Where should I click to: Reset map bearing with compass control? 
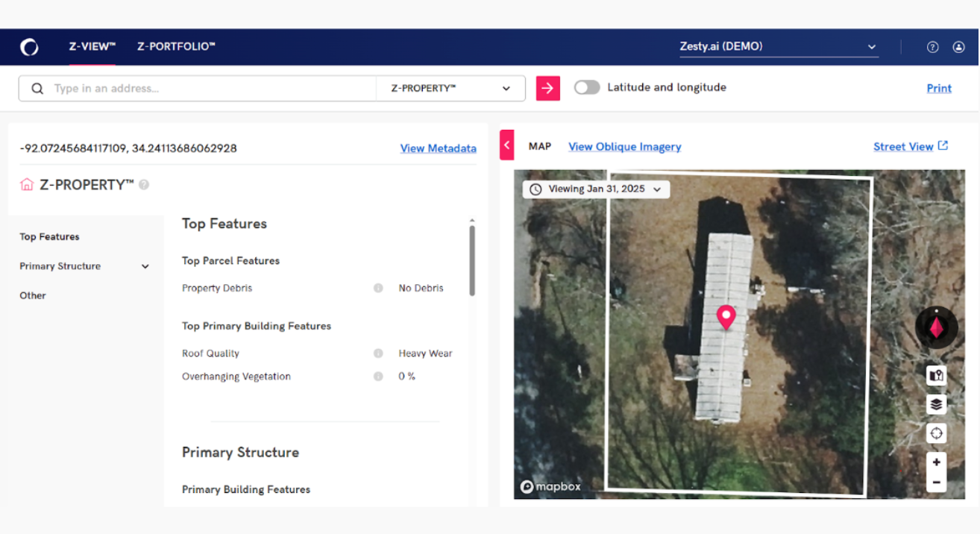937,327
